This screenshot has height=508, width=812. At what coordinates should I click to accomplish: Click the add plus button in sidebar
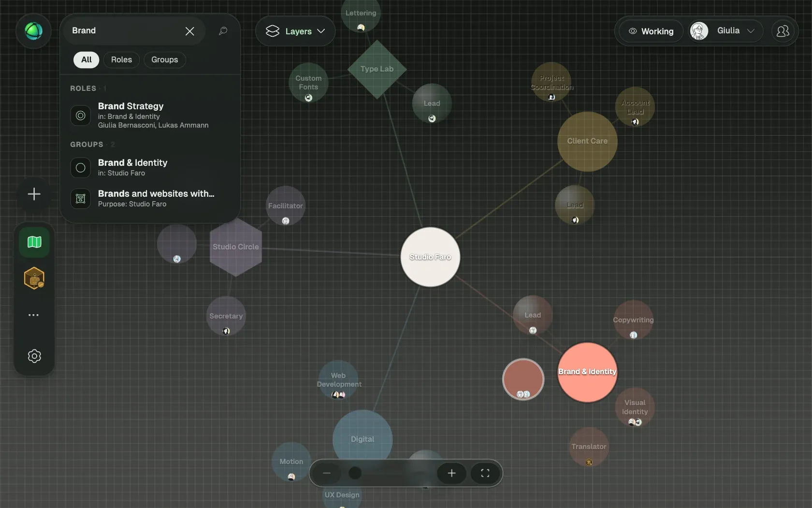coord(34,194)
